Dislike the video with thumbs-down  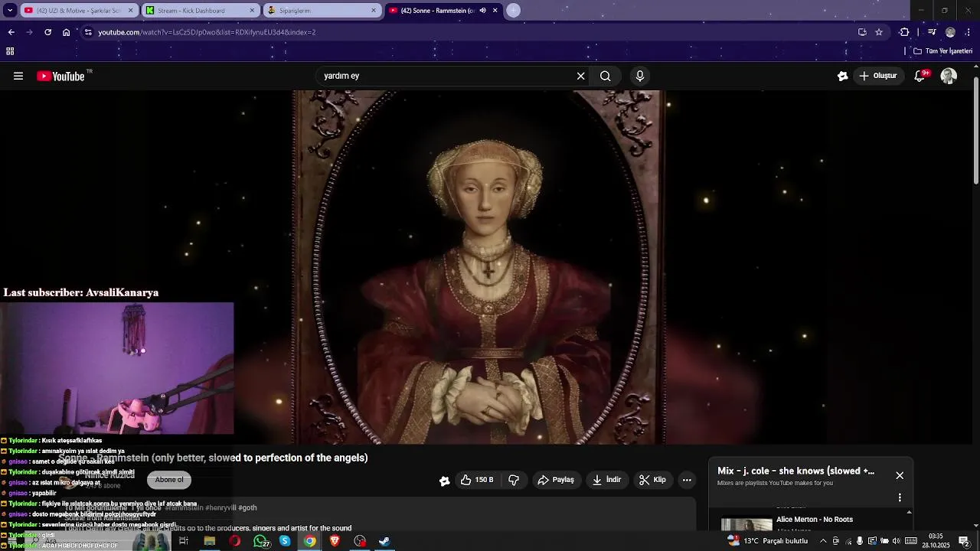tap(514, 480)
